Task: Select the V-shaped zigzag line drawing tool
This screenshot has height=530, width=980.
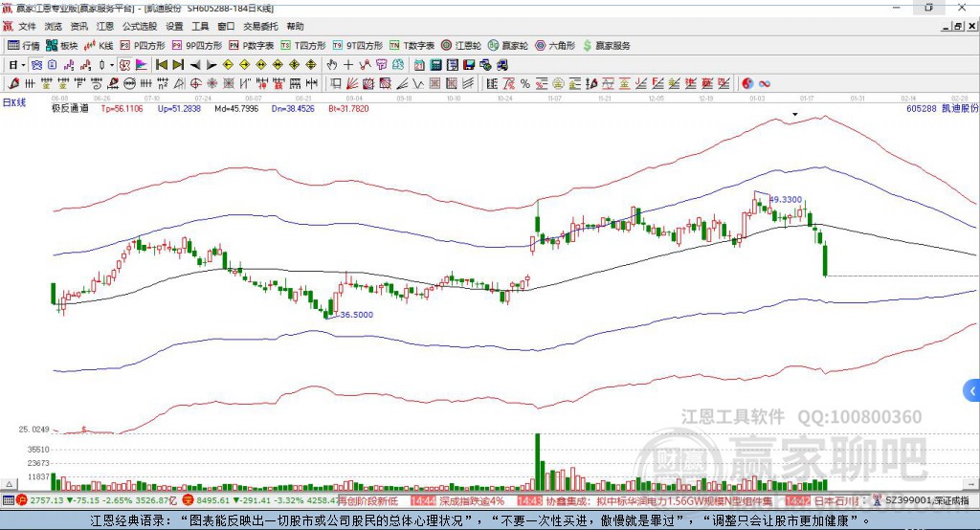Action: pyautogui.click(x=419, y=83)
